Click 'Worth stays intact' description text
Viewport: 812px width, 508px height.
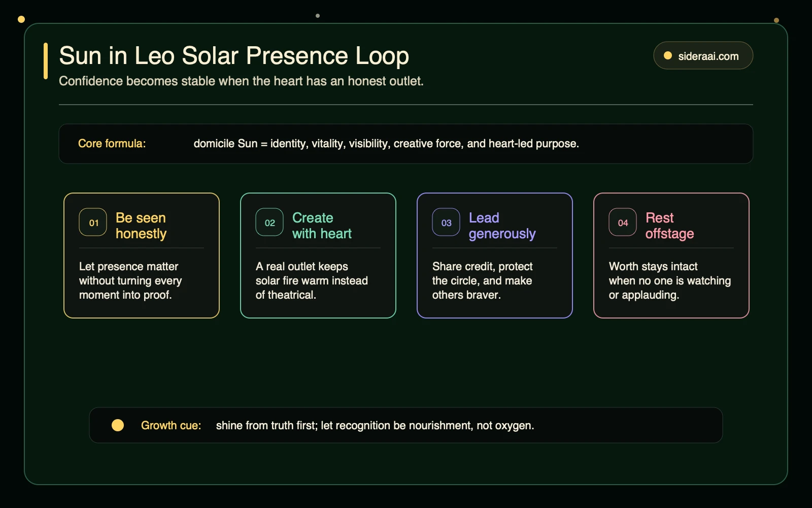click(670, 280)
